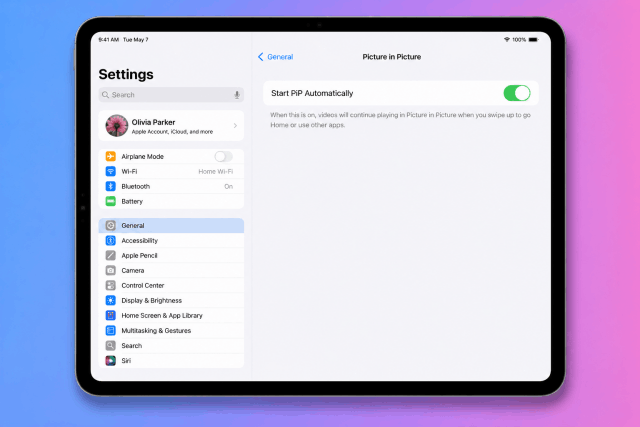Focus the Settings search field

[x=171, y=95]
